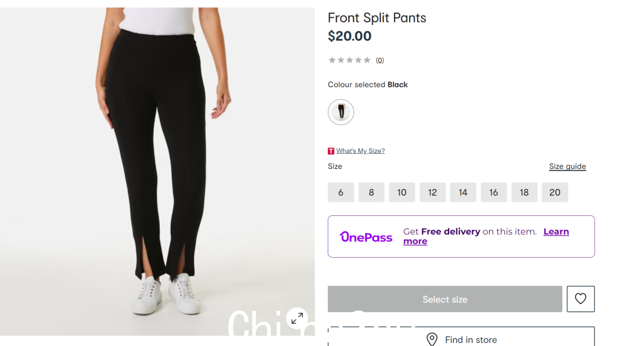
Task: Select the Black colour swatch
Action: 341,112
